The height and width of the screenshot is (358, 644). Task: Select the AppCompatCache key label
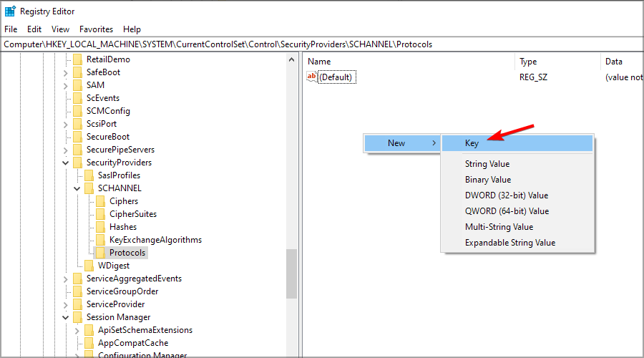coord(133,343)
